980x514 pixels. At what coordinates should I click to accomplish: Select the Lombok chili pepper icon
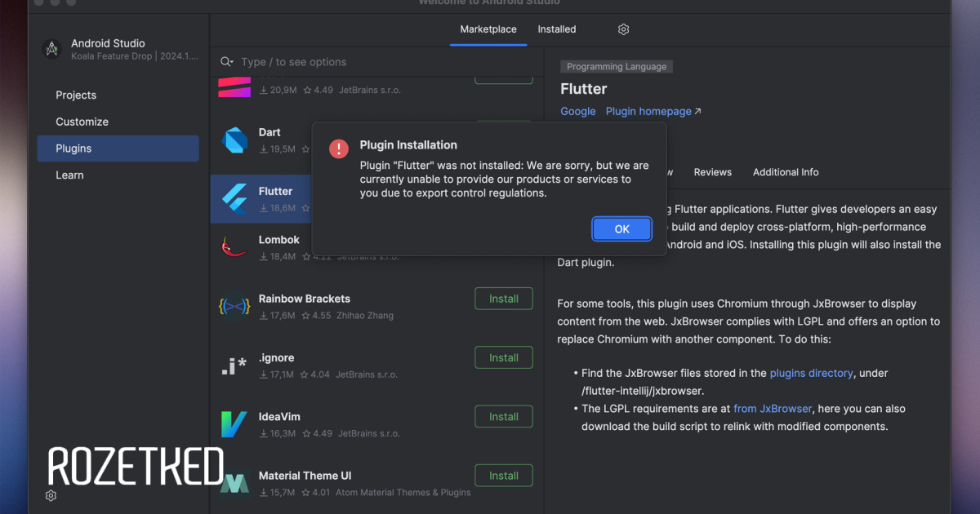tap(234, 247)
